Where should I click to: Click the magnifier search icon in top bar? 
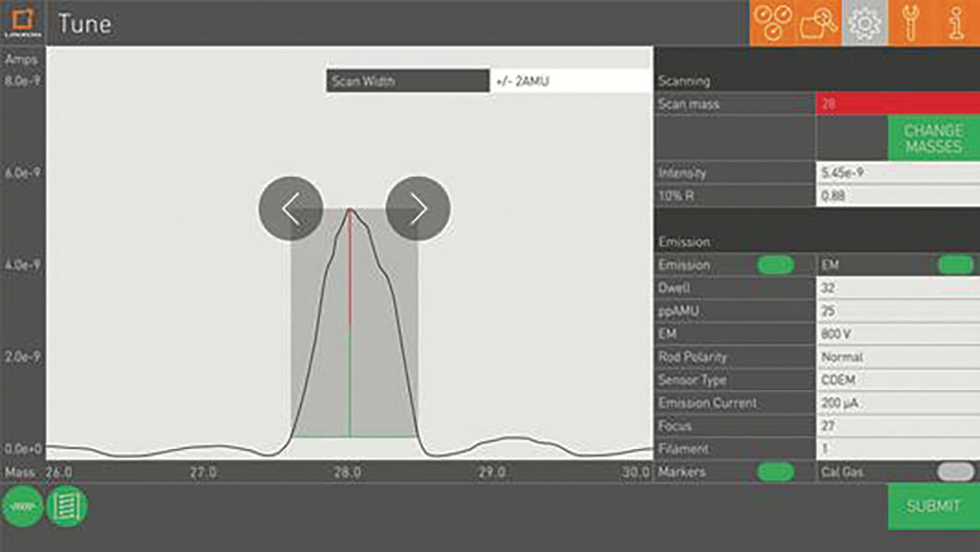pyautogui.click(x=819, y=23)
